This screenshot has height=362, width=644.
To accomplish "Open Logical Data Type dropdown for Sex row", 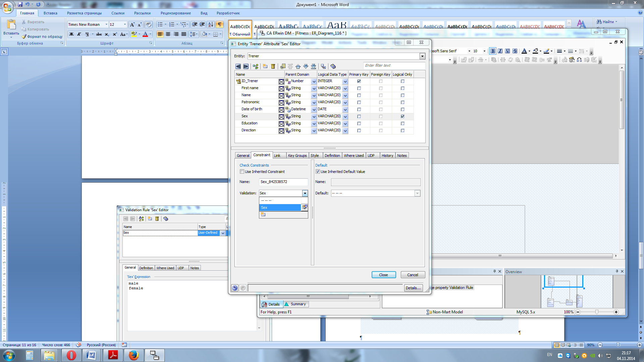I will click(x=345, y=117).
